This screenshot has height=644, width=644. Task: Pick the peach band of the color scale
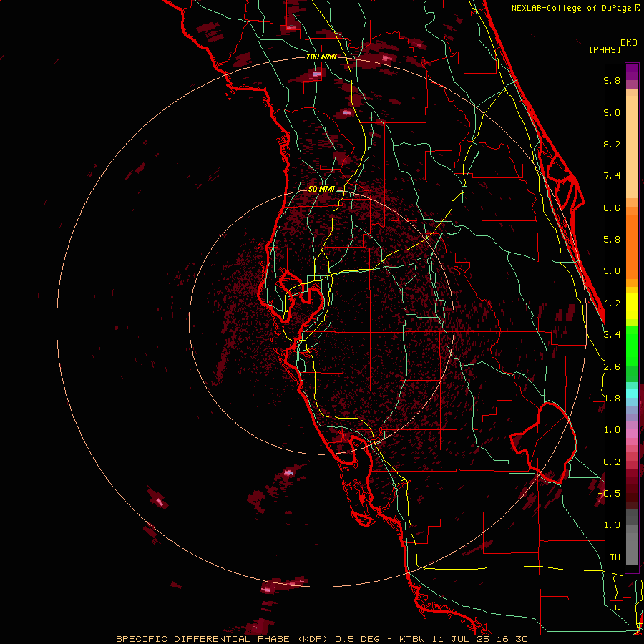632,147
